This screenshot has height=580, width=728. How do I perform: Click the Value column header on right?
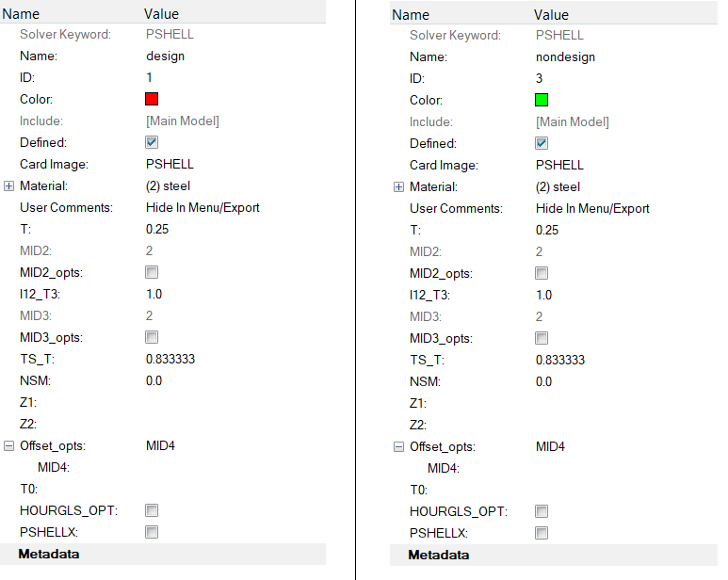[x=551, y=15]
